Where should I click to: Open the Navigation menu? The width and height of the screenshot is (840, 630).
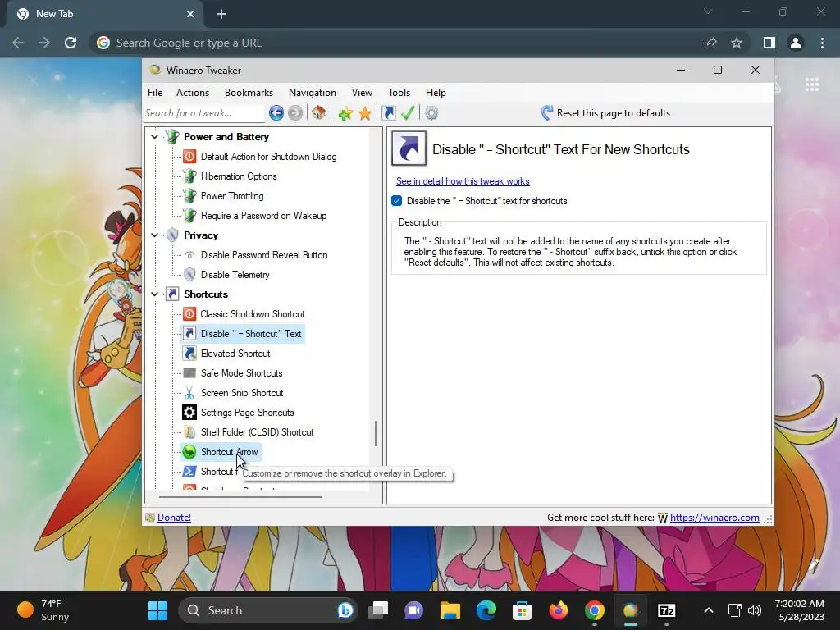(313, 93)
